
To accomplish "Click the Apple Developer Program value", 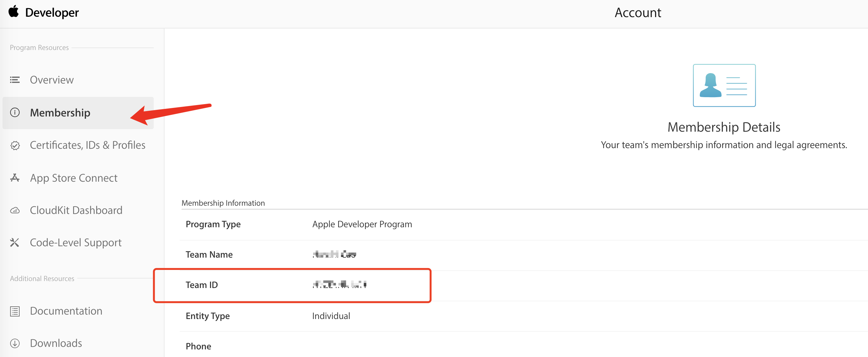I will coord(362,224).
